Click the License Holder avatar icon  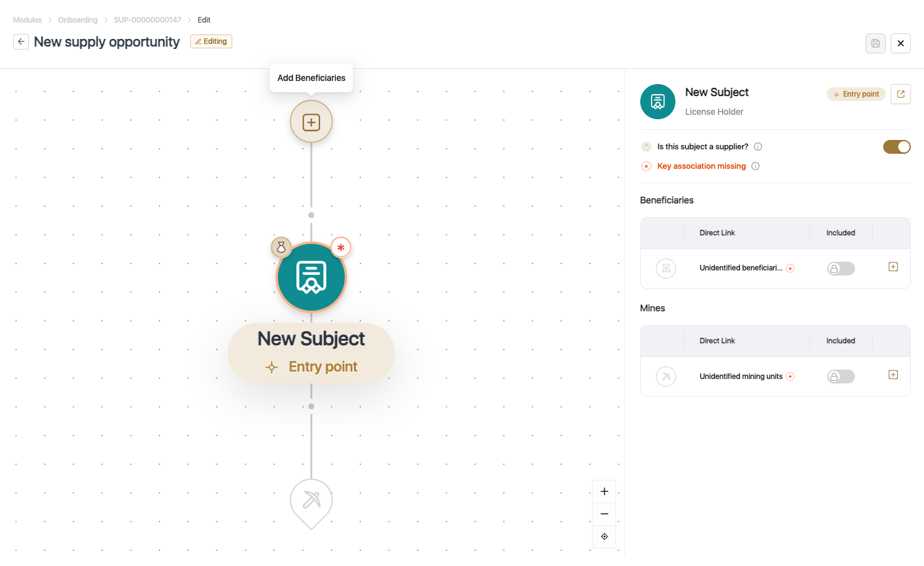[658, 102]
